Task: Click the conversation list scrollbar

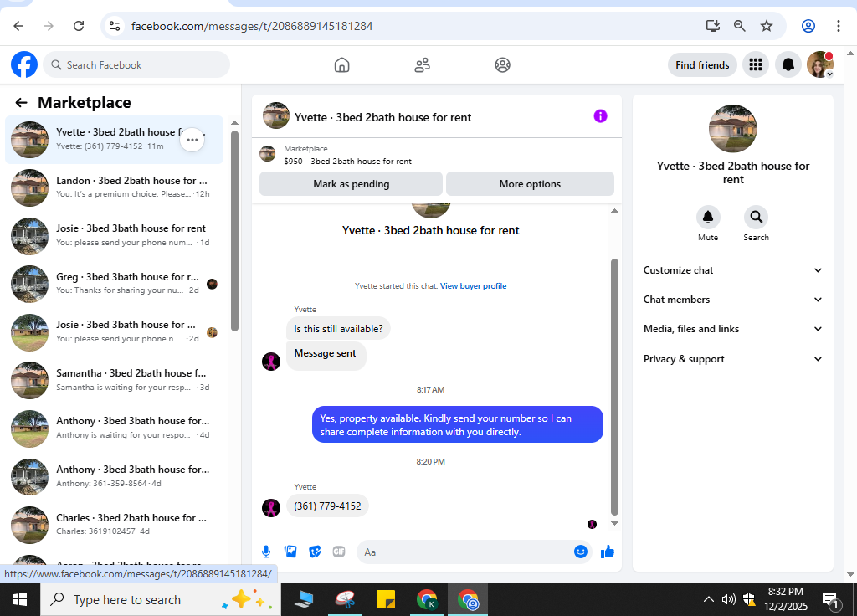Action: pos(234,231)
